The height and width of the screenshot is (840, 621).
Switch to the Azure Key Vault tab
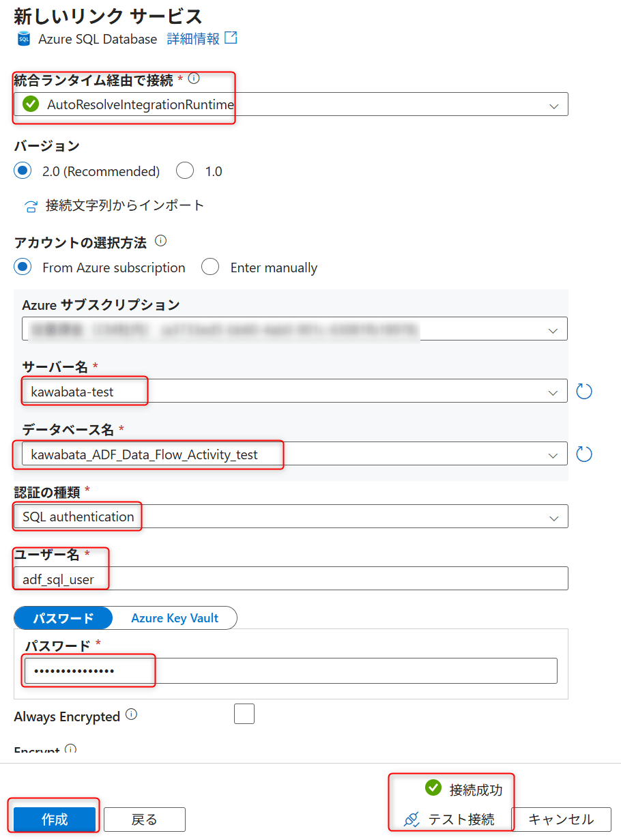[x=175, y=618]
